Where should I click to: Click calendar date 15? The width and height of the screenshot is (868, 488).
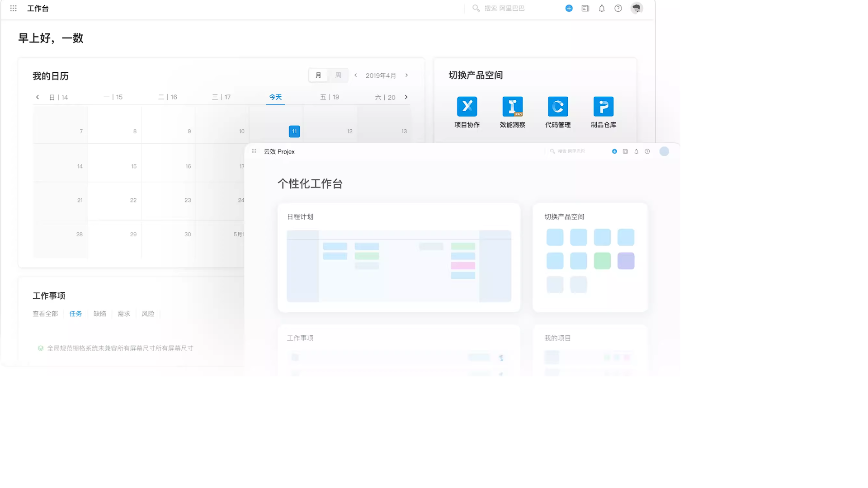[134, 167]
